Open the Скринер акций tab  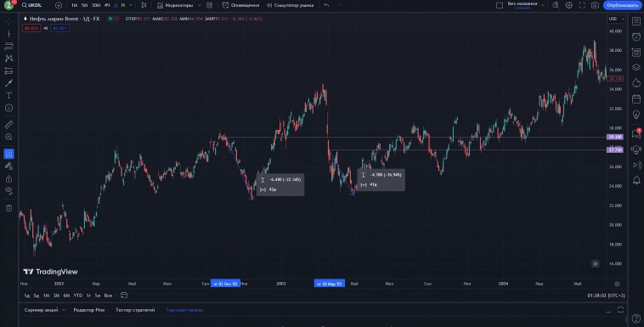coord(41,310)
